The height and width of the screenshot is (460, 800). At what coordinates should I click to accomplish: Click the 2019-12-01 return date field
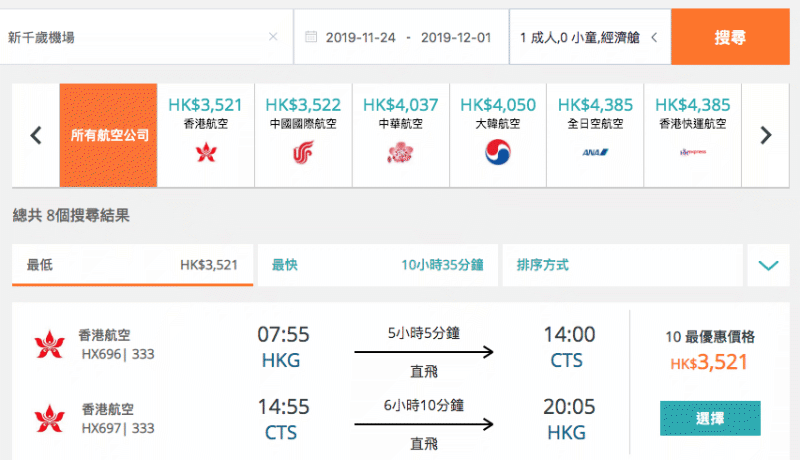coord(456,37)
